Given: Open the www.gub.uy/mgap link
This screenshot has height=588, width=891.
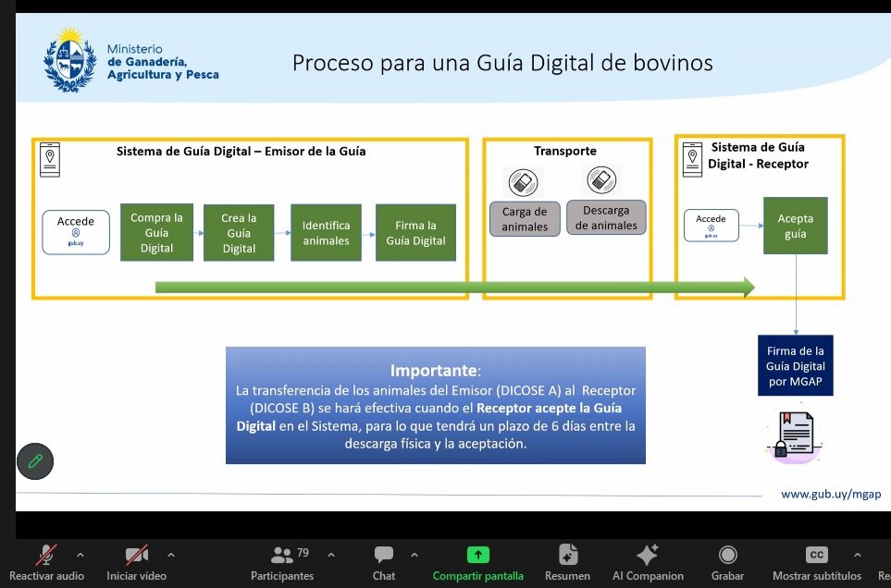Looking at the screenshot, I should (831, 494).
